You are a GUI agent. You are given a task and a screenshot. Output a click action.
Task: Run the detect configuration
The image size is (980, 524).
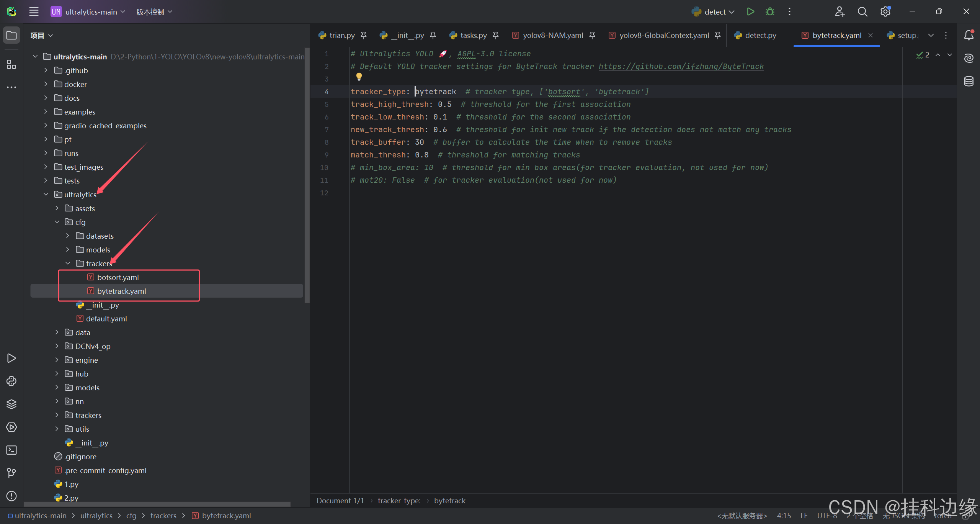click(750, 11)
